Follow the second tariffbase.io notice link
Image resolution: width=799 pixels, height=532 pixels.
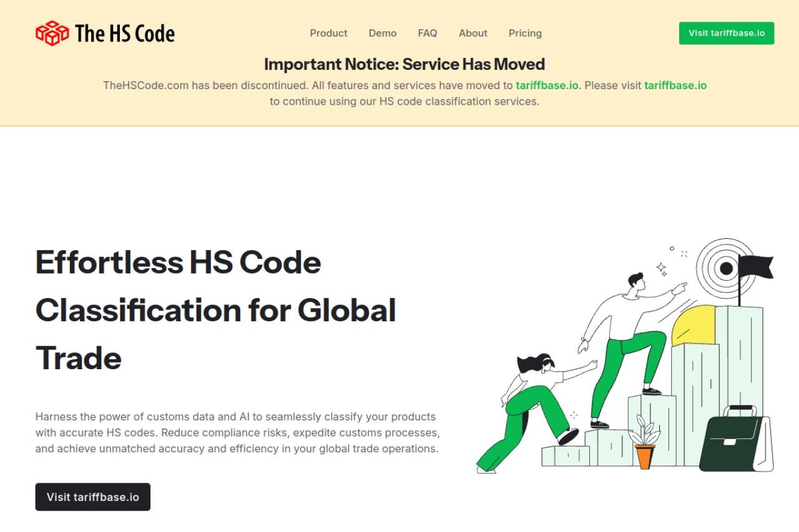tap(675, 85)
